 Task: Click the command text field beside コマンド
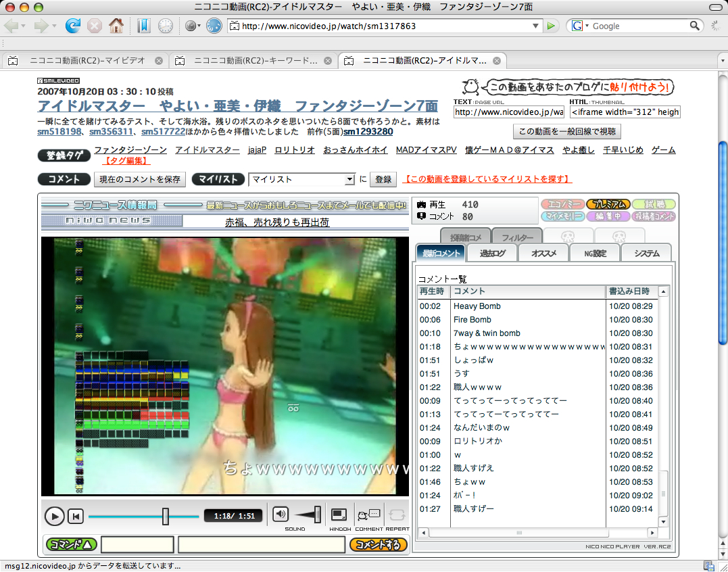point(137,544)
